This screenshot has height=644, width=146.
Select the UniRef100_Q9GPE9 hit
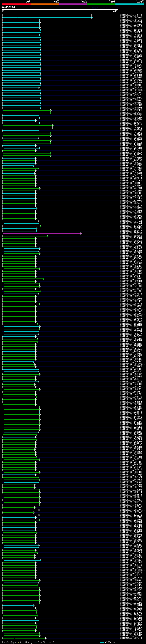click(x=131, y=110)
